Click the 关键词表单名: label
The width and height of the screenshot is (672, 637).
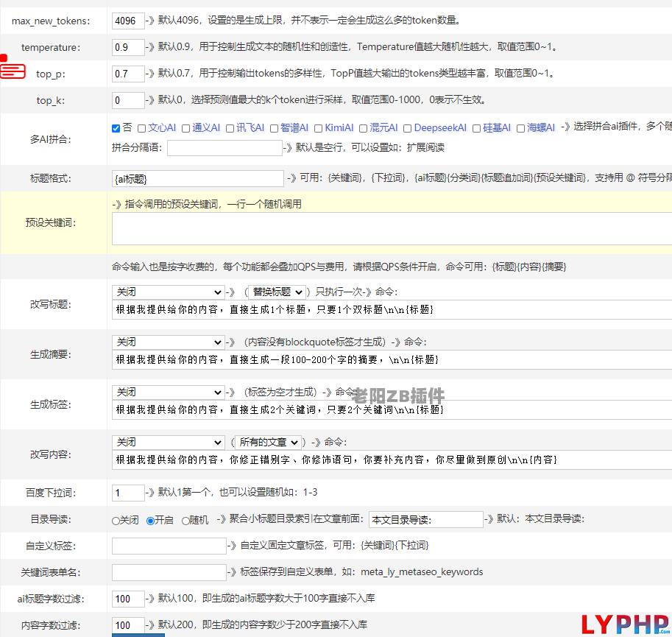pyautogui.click(x=51, y=573)
